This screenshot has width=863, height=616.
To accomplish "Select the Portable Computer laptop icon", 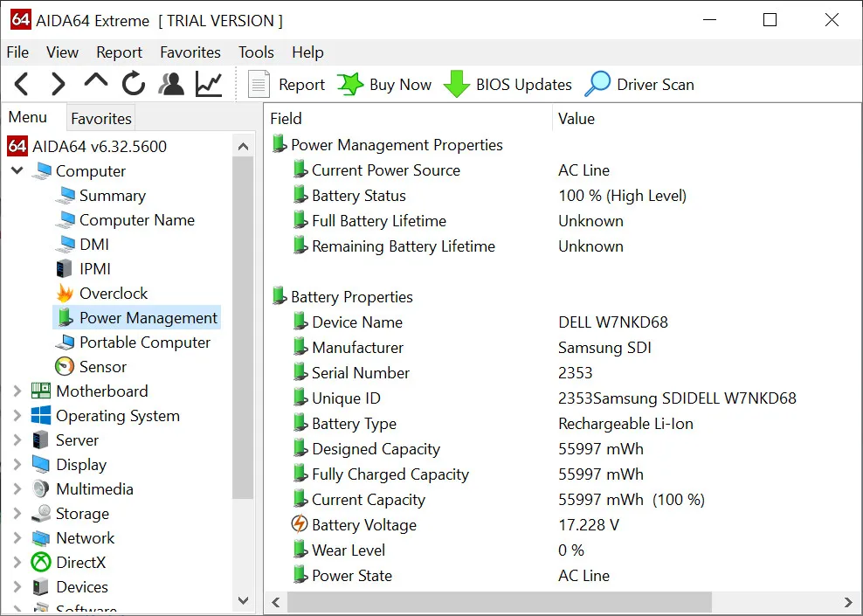I will tap(66, 342).
